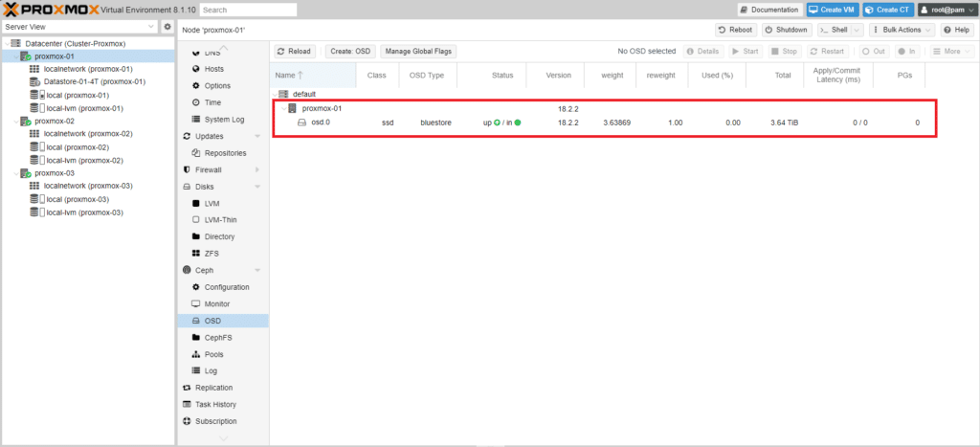Sort by the Used (%) column header
The width and height of the screenshot is (980, 447).
click(717, 75)
